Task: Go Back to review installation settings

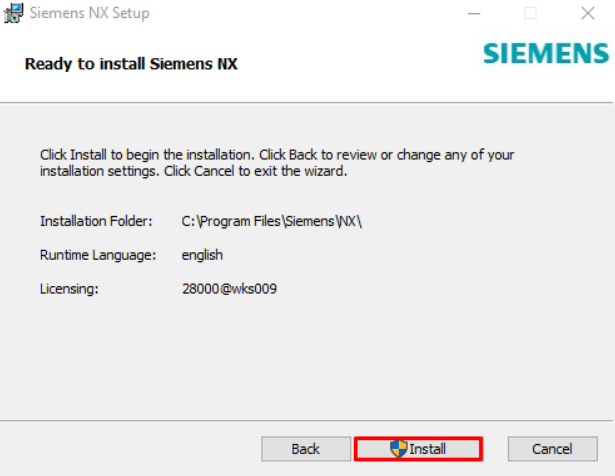Action: [306, 449]
